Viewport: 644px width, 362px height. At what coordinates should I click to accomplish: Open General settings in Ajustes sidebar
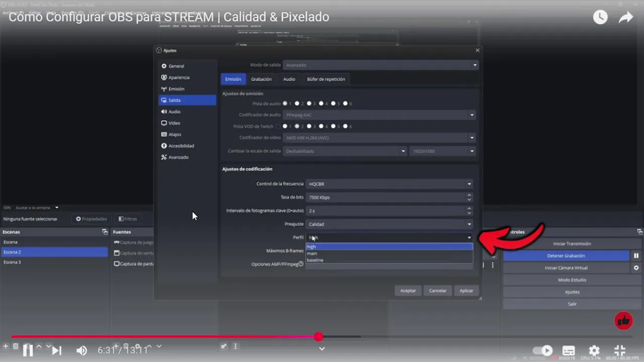(187, 66)
